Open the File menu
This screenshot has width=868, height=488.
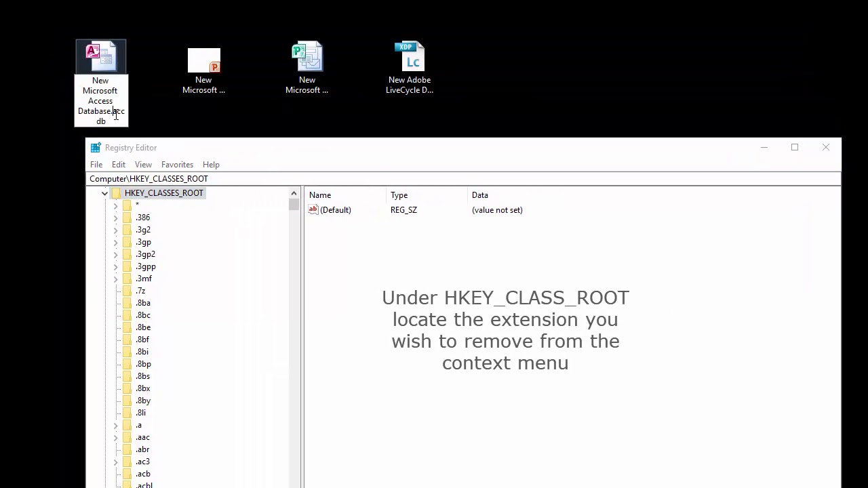click(x=96, y=165)
